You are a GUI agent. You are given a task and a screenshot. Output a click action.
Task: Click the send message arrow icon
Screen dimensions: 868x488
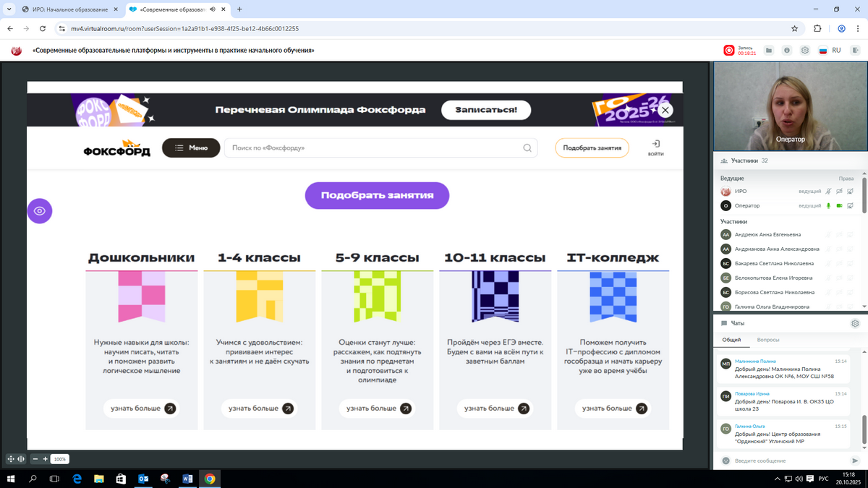855,461
